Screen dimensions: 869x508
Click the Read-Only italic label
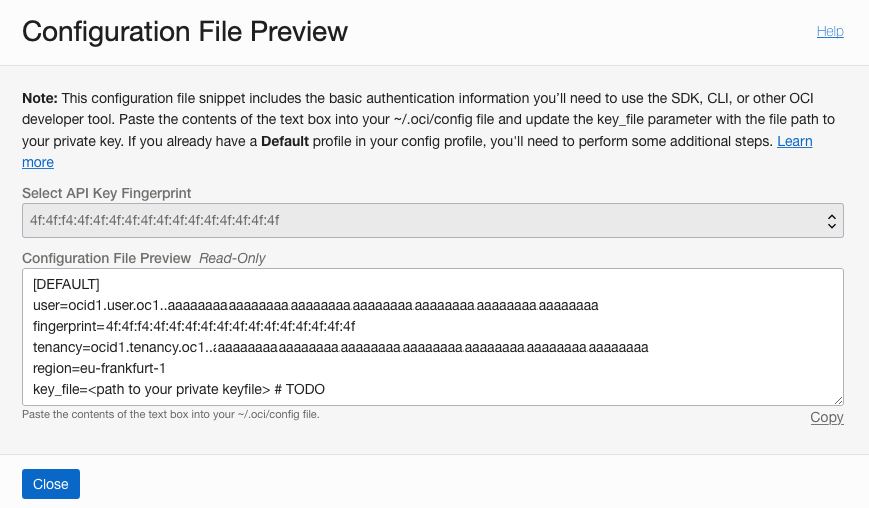232,258
